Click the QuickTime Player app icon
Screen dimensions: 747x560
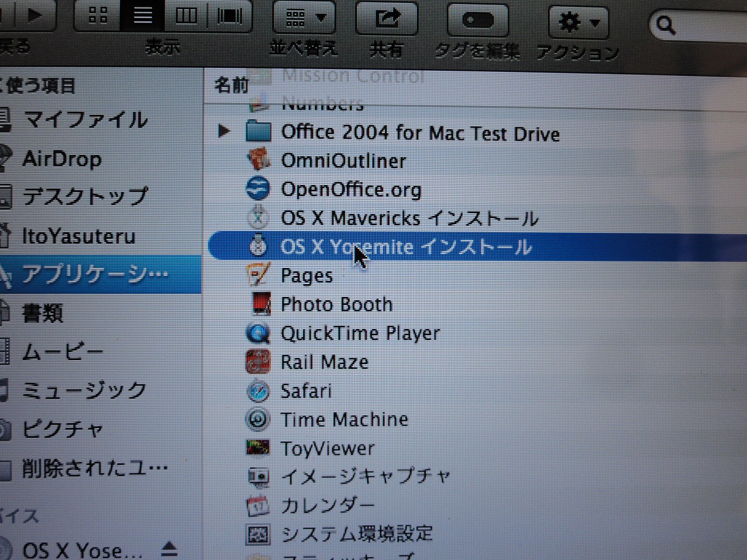258,332
